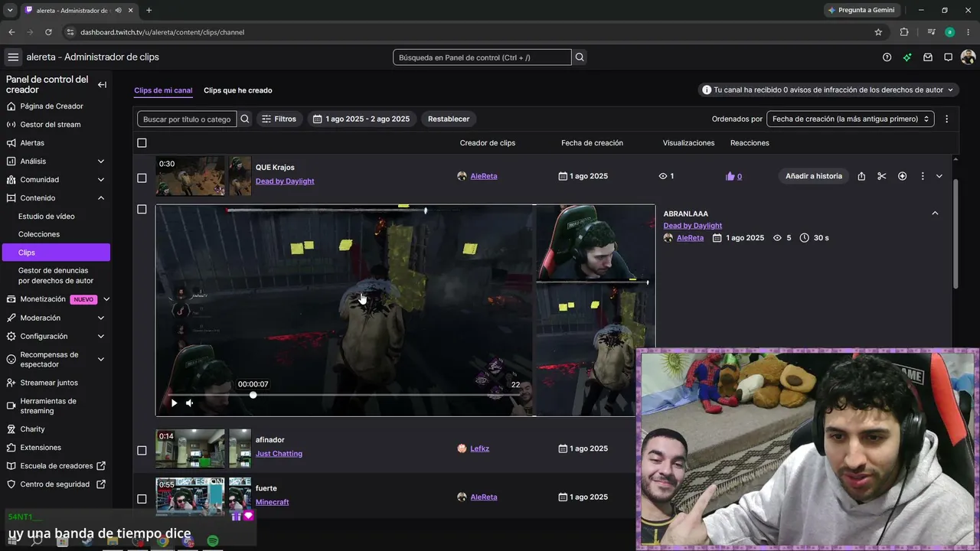Click the search magnifier beside the dashboard search
Image resolution: width=980 pixels, height=551 pixels.
[x=580, y=57]
